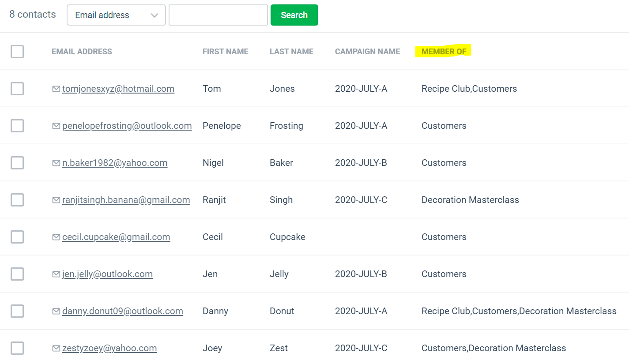The height and width of the screenshot is (364, 629).
Task: Open tomjonesxyz@hotmail.com contact link
Action: point(118,89)
